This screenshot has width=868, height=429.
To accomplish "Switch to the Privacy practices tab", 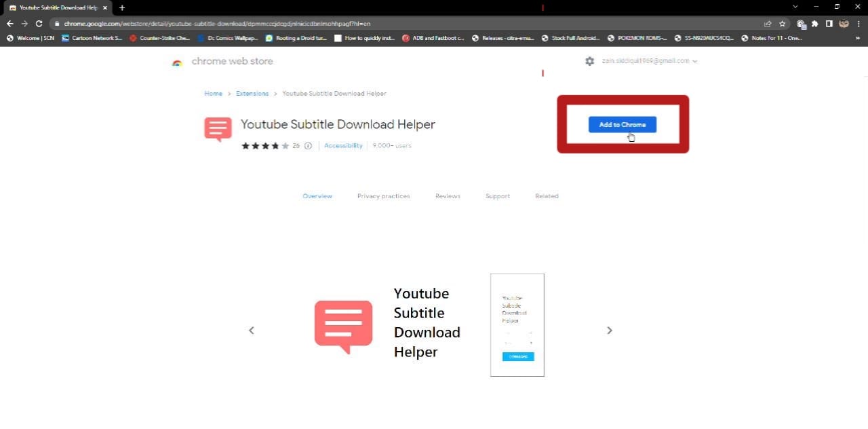I will coord(384,195).
